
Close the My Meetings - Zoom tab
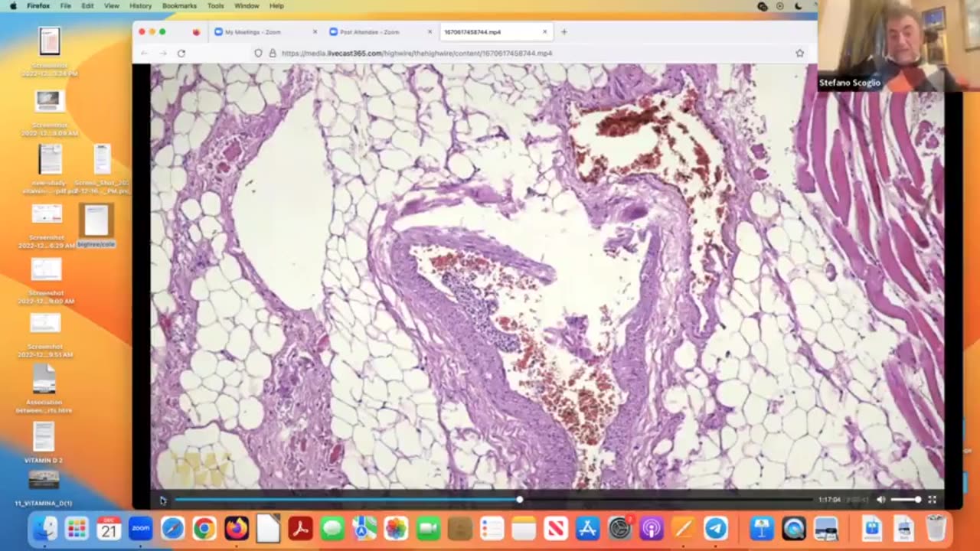[315, 32]
